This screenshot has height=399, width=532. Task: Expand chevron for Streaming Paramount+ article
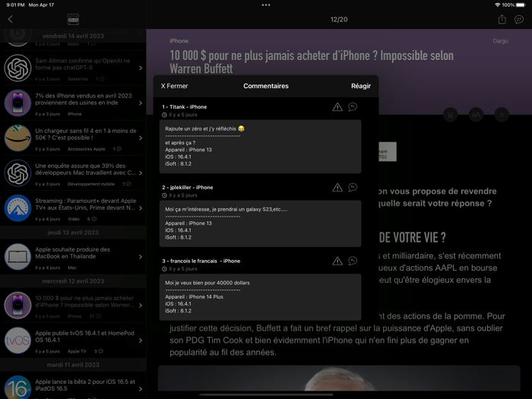pos(141,208)
